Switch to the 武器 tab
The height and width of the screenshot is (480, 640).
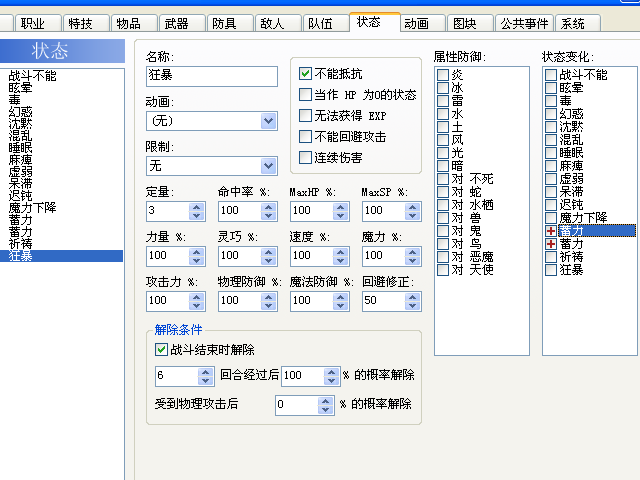[x=182, y=23]
